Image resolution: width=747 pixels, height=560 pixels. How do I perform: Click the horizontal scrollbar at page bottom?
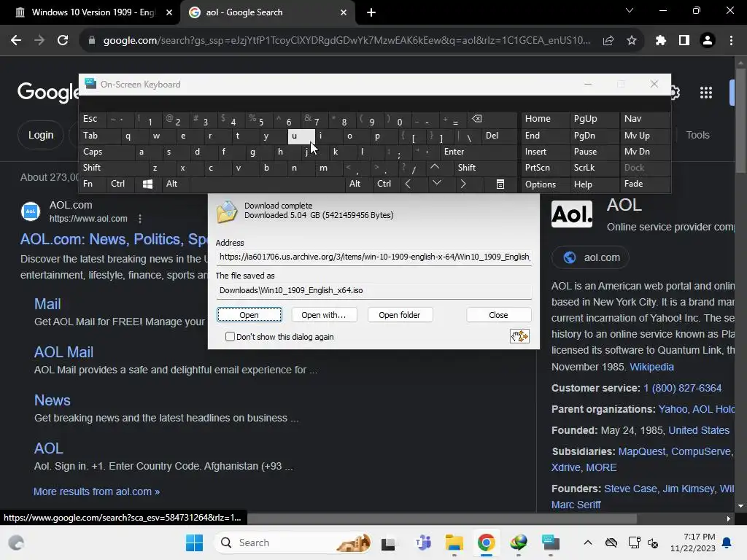441,518
